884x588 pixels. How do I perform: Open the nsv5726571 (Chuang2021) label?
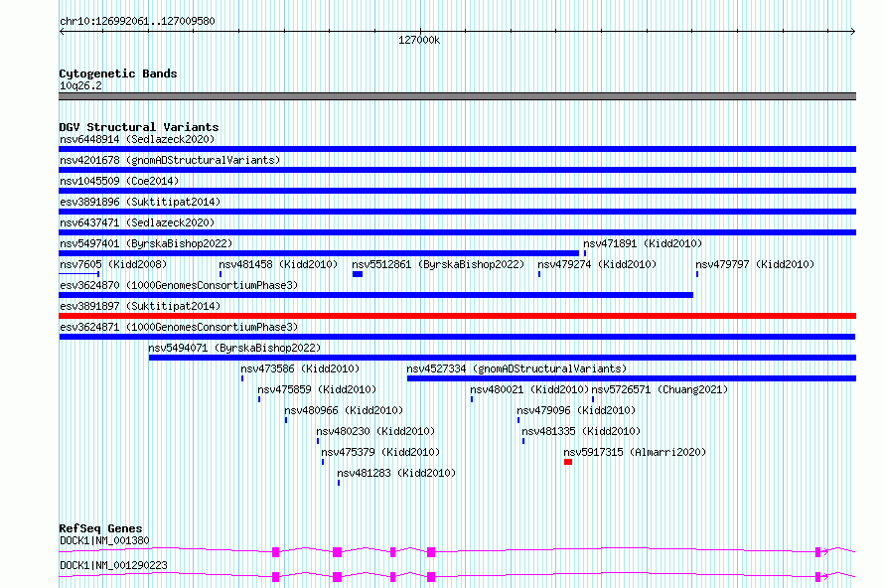660,389
